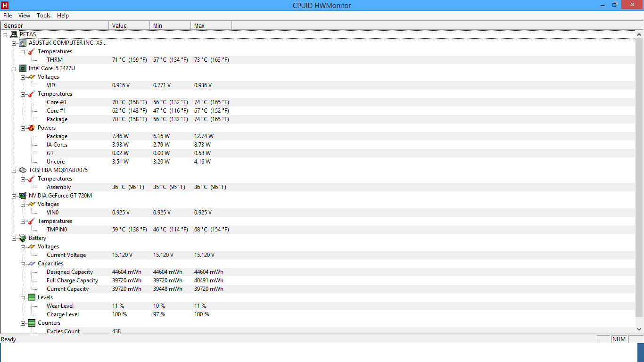Select the Full Charge Capacity label
This screenshot has width=644, height=362.
[73, 280]
